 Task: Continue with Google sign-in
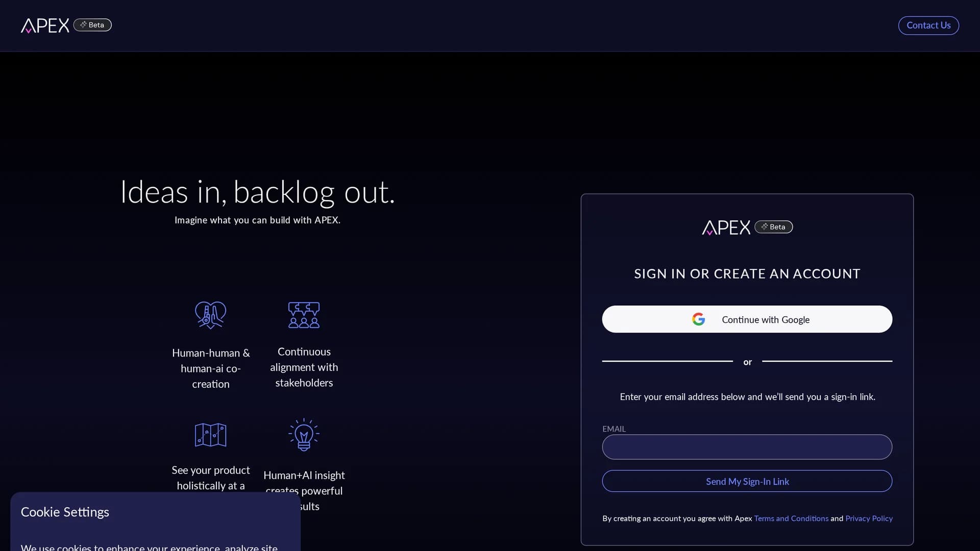747,319
